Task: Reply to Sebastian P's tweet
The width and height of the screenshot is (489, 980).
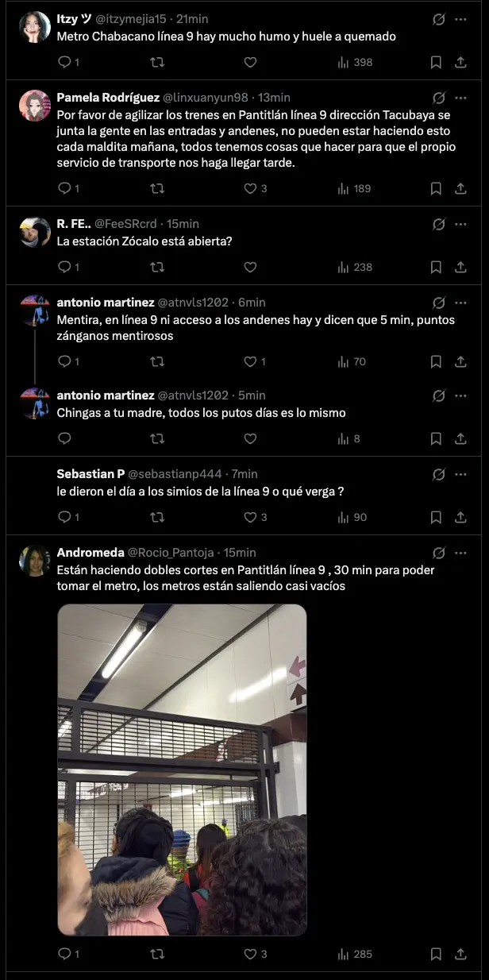Action: pos(64,516)
